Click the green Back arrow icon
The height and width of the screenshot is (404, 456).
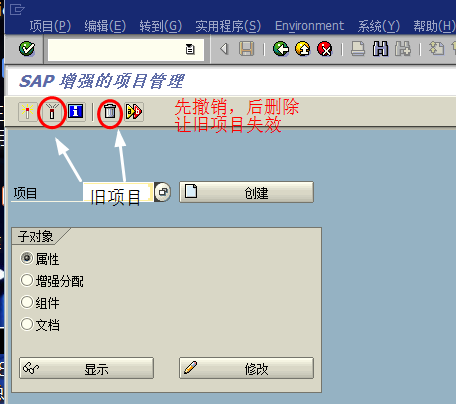(281, 49)
